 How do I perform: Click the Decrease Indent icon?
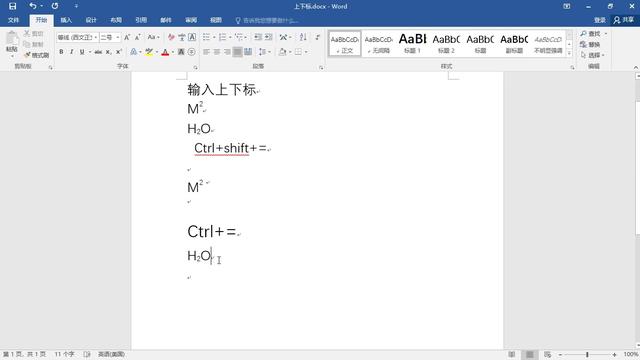coord(258,37)
